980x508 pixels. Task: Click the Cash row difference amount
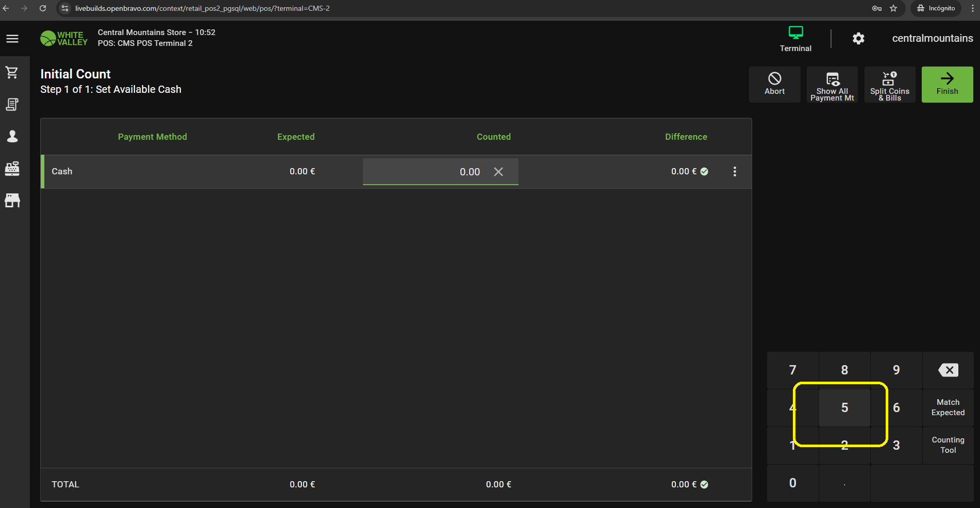[684, 171]
